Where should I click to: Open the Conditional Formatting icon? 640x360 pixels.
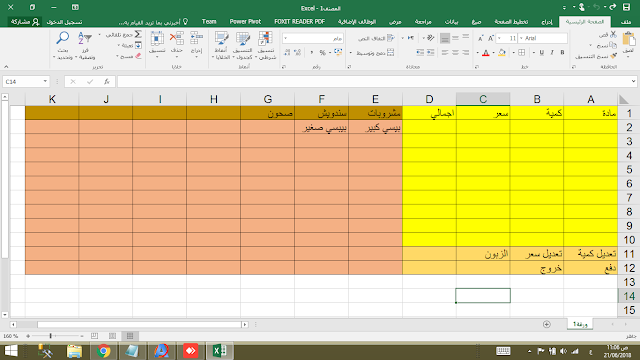(265, 39)
